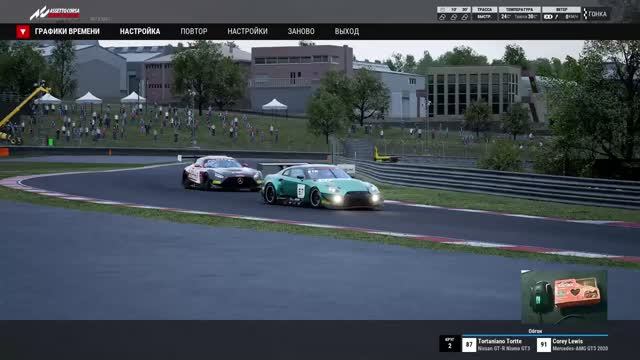Click car number 87 badge
This screenshot has width=640, height=360.
click(x=469, y=345)
